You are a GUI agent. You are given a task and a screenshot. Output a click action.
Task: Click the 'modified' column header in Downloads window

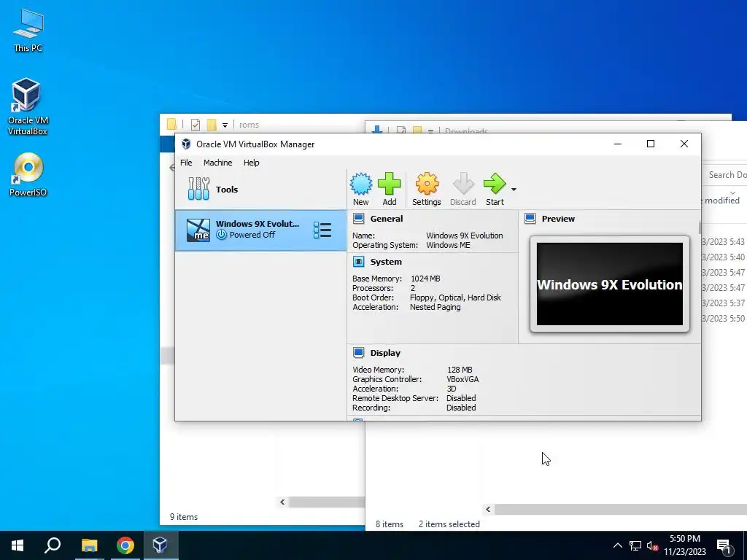coord(721,201)
